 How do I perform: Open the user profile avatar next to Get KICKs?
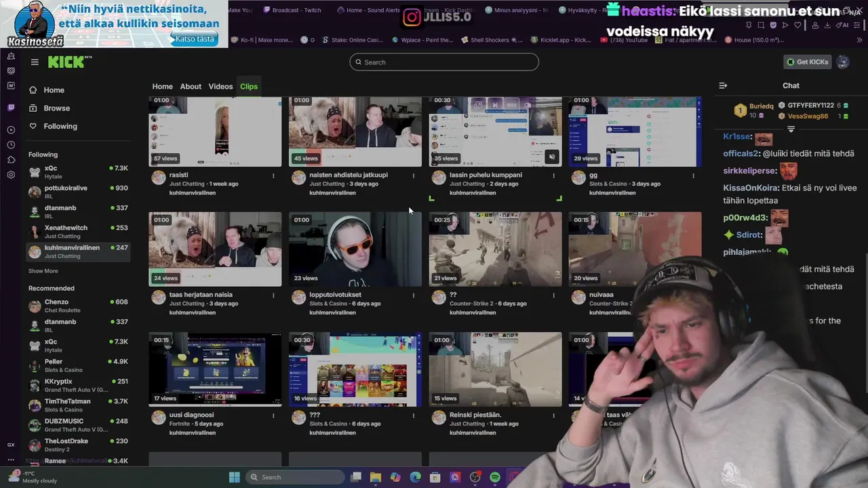(843, 62)
